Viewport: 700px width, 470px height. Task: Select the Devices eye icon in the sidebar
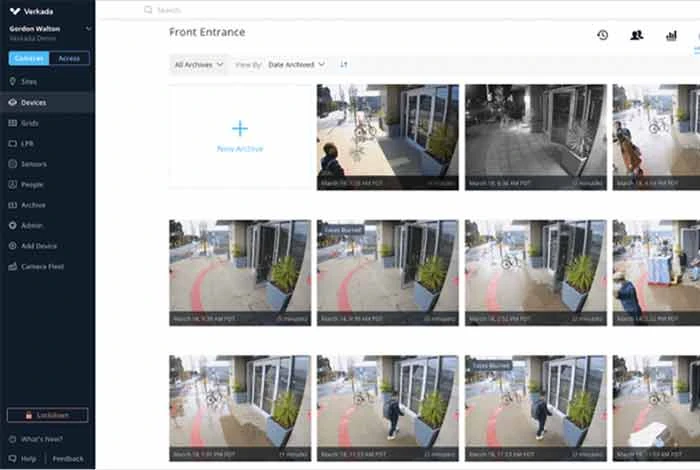click(x=12, y=102)
